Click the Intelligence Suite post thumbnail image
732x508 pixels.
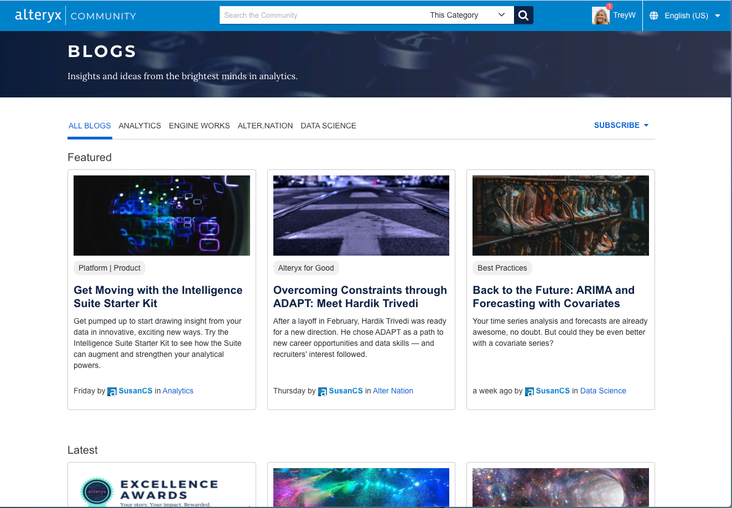point(162,215)
